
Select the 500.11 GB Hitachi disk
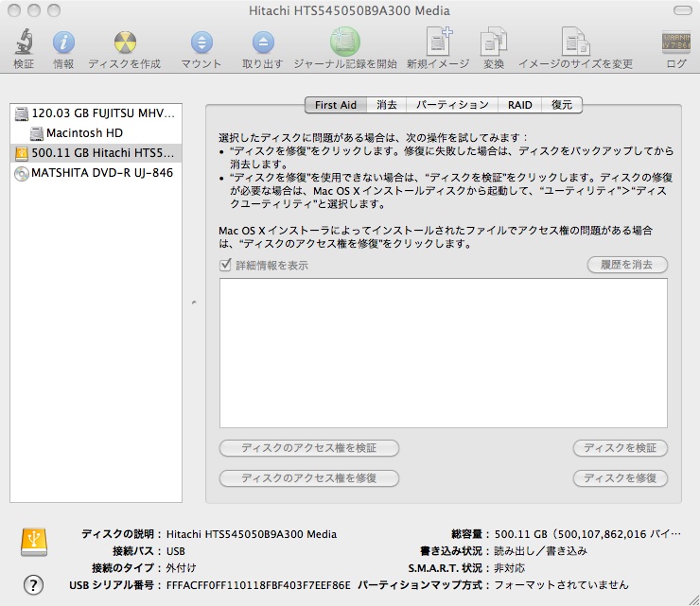[x=96, y=153]
